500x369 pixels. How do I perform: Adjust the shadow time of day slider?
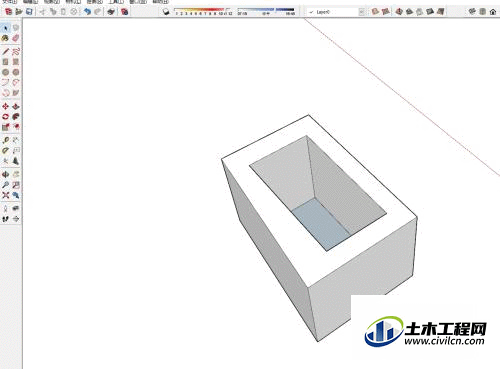point(266,12)
